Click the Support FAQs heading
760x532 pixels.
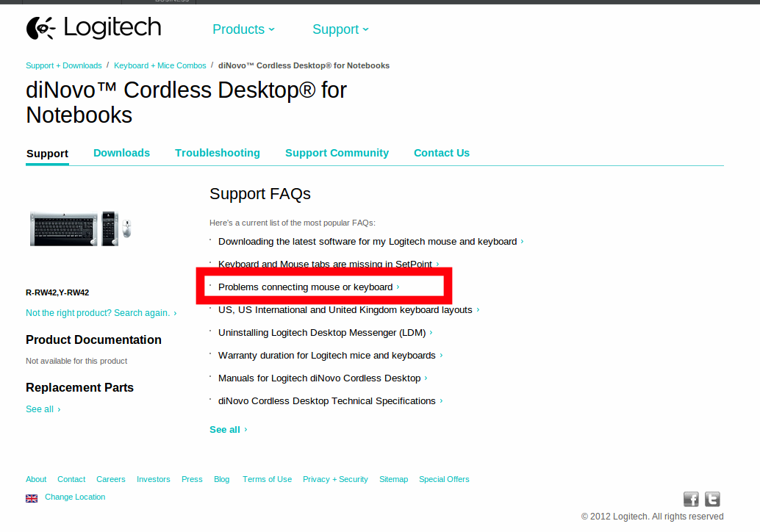pos(259,194)
